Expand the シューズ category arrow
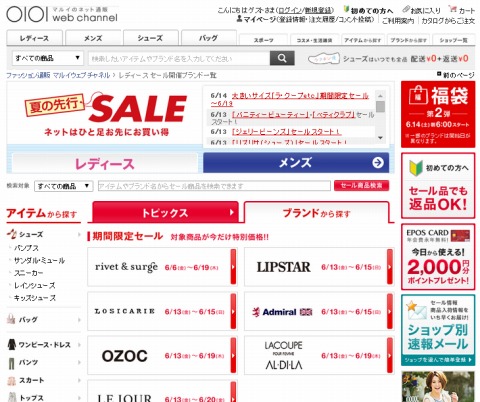 pyautogui.click(x=79, y=234)
